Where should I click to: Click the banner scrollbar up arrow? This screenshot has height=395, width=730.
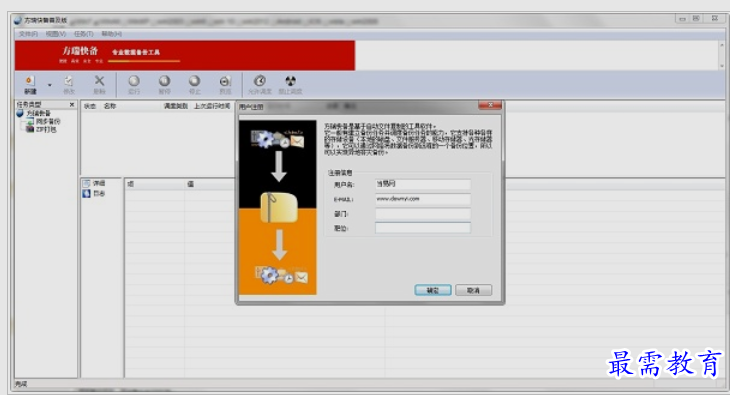pyautogui.click(x=722, y=45)
